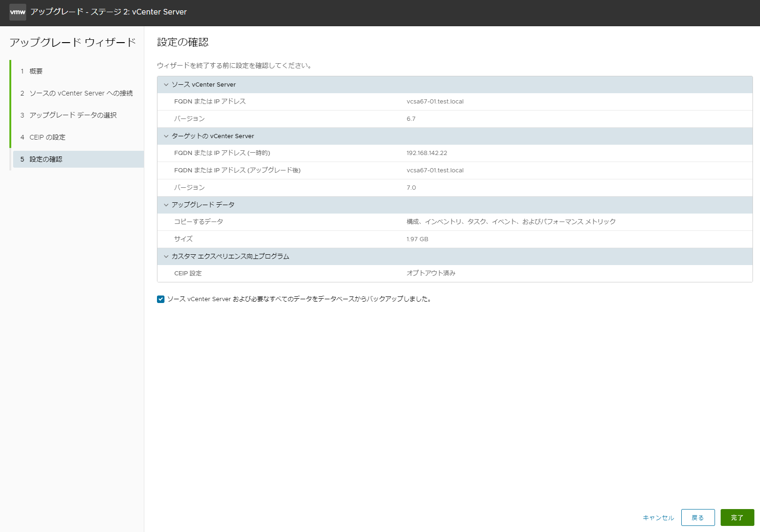Click the サイズ row label
The image size is (760, 532).
pyautogui.click(x=183, y=239)
